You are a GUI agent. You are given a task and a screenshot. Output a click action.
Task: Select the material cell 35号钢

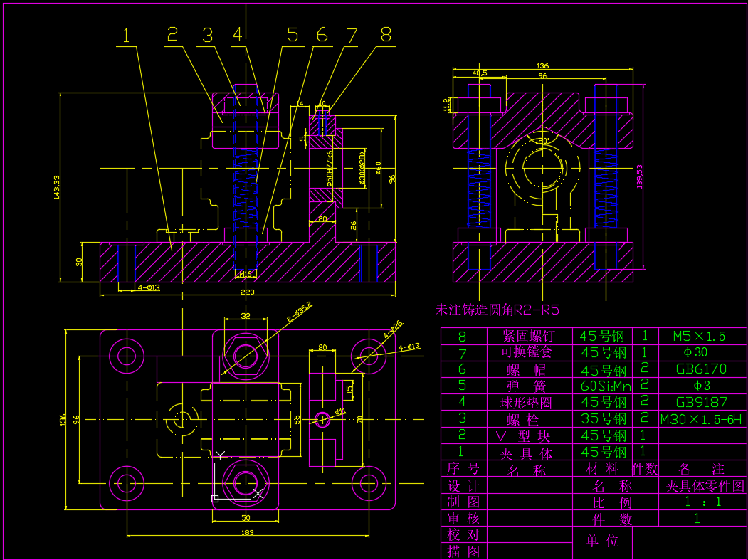[604, 419]
